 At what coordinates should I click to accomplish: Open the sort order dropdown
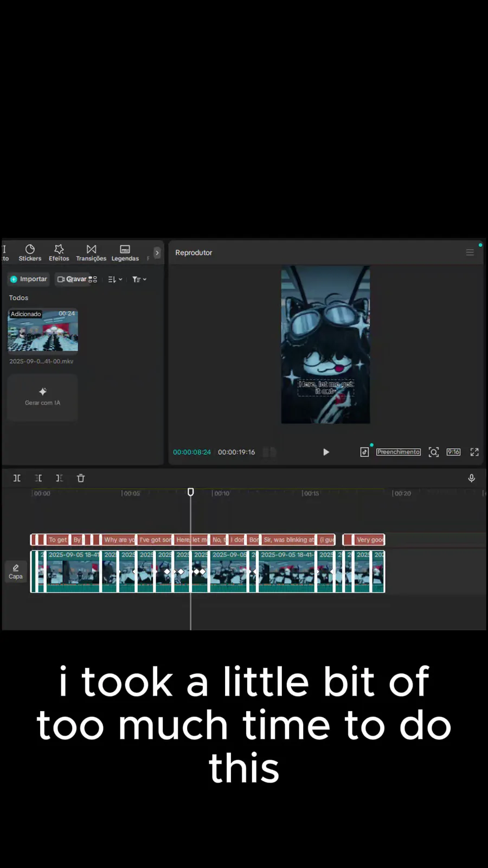coord(115,279)
